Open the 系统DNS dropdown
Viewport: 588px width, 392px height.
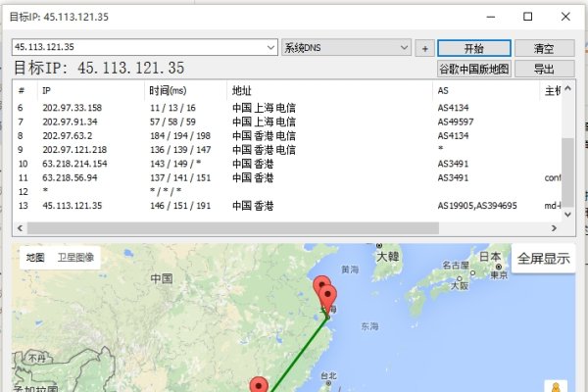click(x=346, y=48)
